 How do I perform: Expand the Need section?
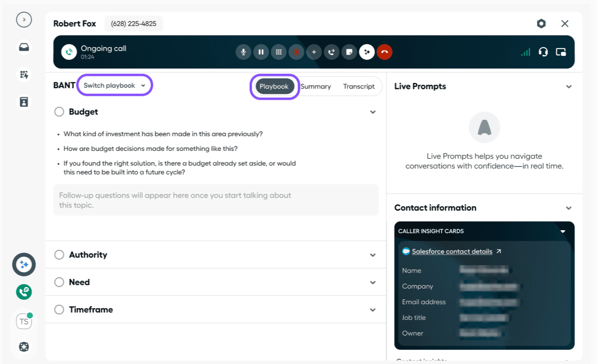pos(373,282)
